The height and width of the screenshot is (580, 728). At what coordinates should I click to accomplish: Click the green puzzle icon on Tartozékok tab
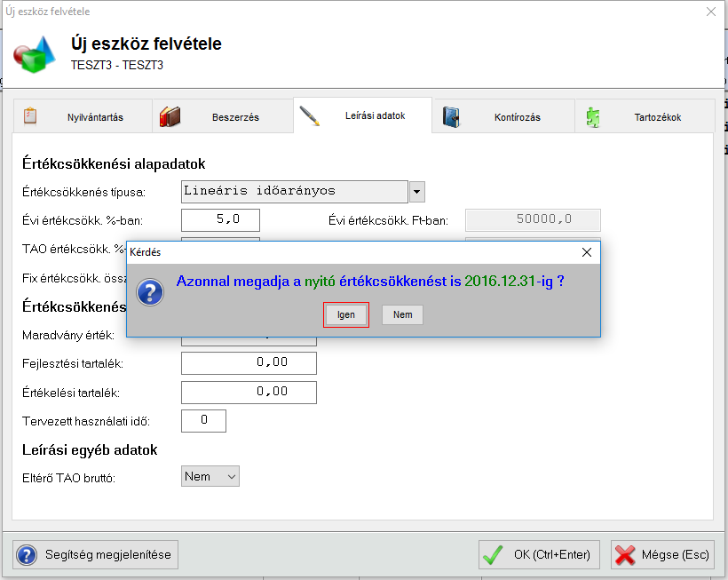click(593, 116)
